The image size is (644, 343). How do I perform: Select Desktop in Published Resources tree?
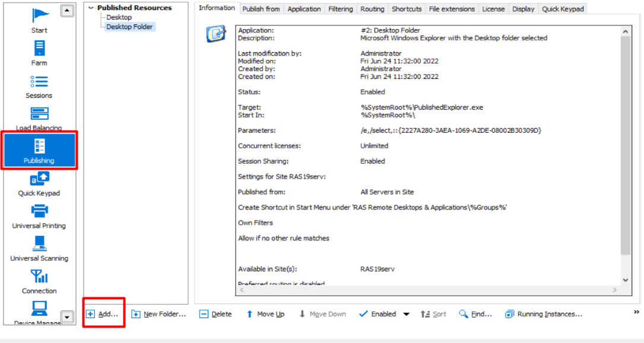(119, 17)
